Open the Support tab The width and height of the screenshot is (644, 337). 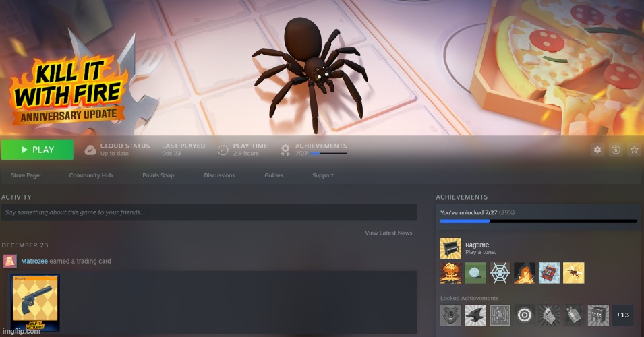[x=323, y=175]
